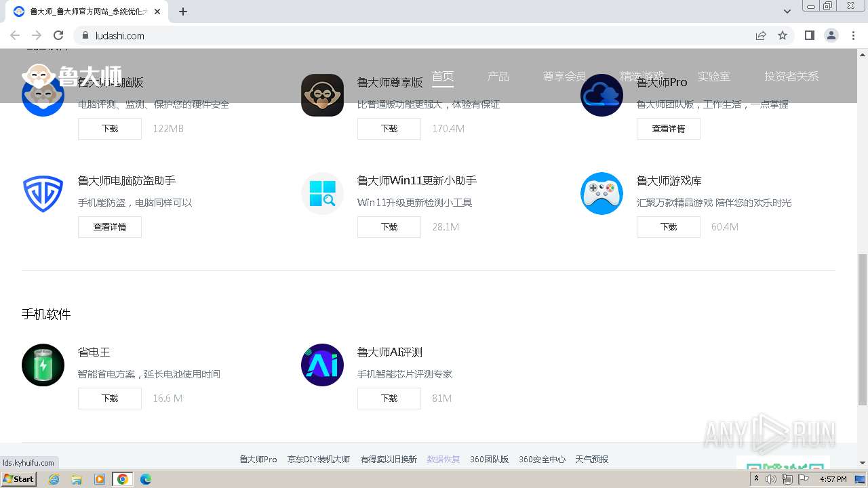Click the 鲁大师AI评测 icon
Image resolution: width=868 pixels, height=488 pixels.
[x=322, y=365]
